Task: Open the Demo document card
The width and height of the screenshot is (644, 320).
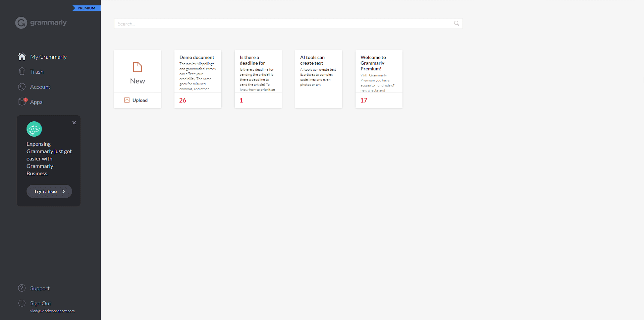Action: click(x=198, y=79)
